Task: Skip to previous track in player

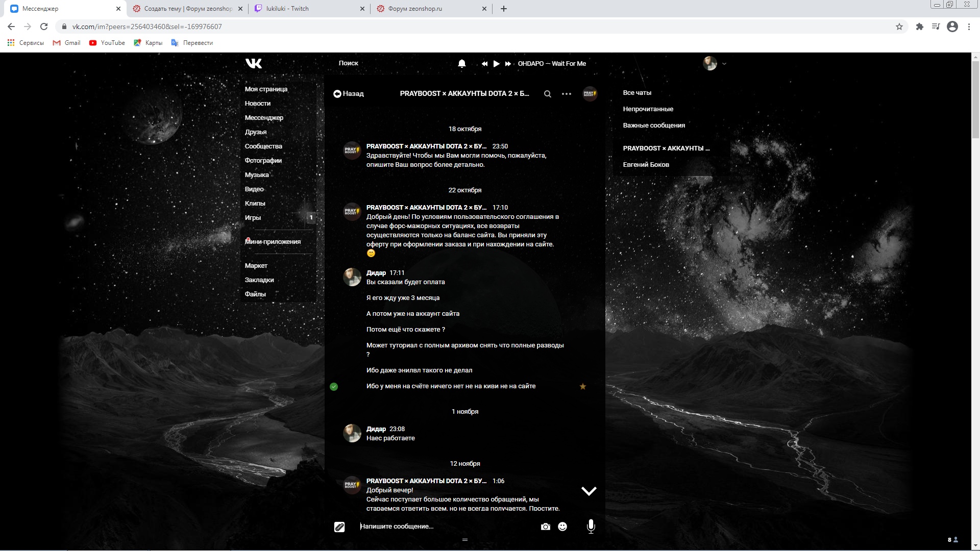Action: pos(484,64)
